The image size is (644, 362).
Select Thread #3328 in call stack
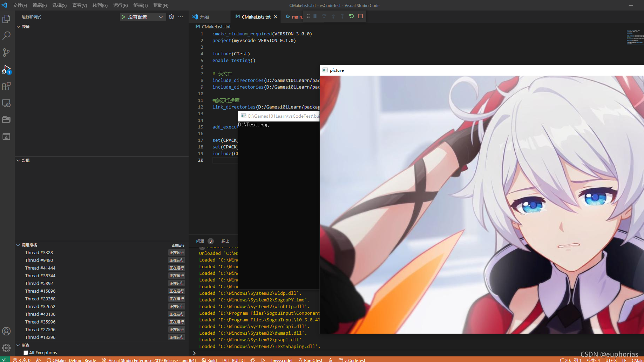point(102,252)
